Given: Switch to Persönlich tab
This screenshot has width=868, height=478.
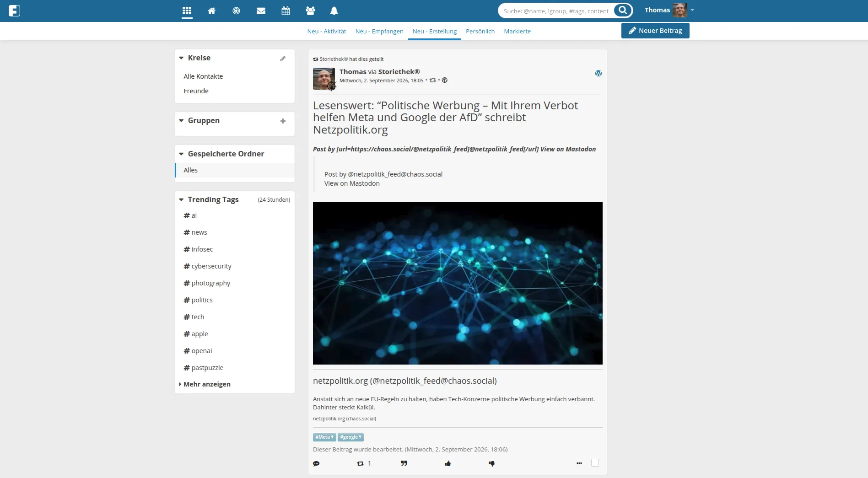Looking at the screenshot, I should point(480,31).
